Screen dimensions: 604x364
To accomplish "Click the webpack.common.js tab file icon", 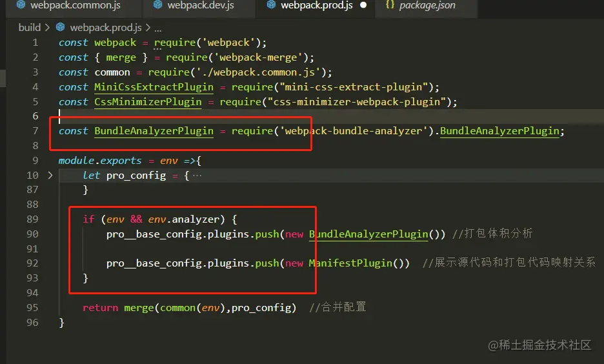I will pyautogui.click(x=21, y=5).
